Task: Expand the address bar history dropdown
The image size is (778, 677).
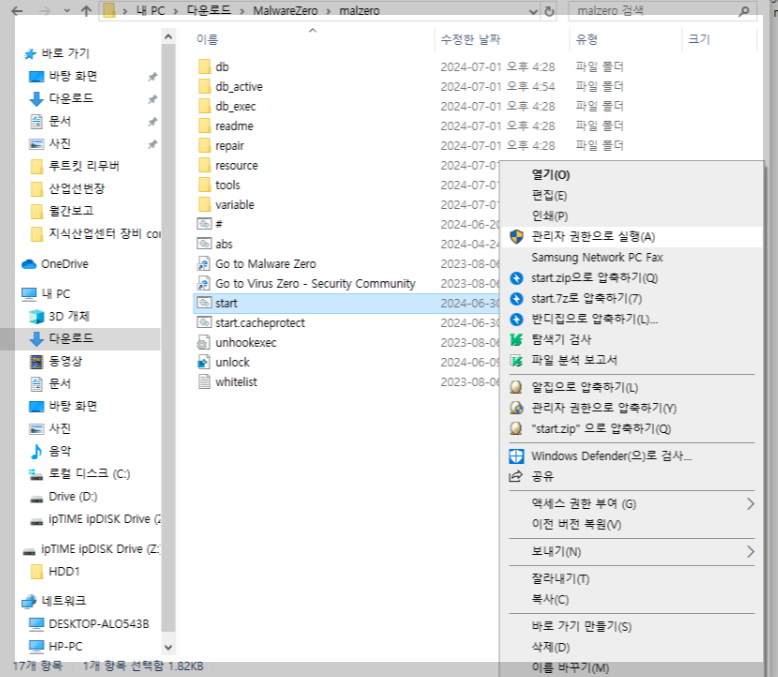Action: tap(533, 11)
